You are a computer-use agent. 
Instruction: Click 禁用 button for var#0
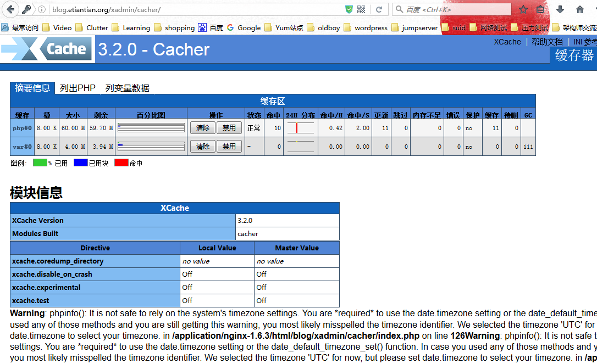pos(229,147)
